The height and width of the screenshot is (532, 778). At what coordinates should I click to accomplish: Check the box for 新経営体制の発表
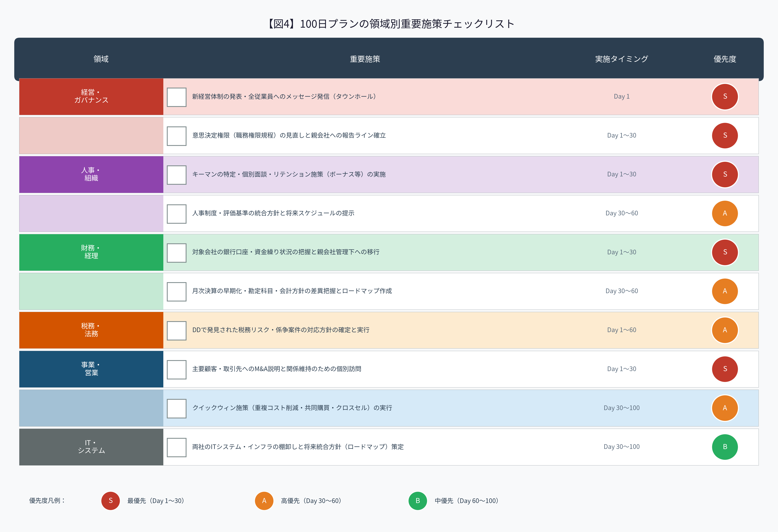(x=176, y=97)
